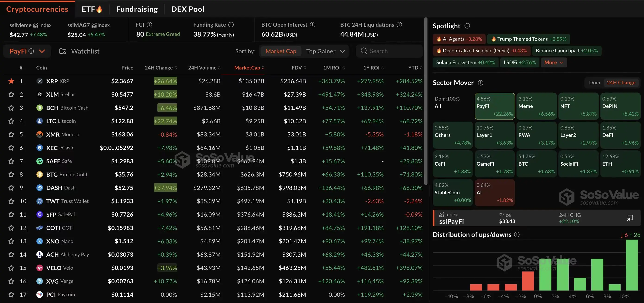Switch to the Fundraising tab
644x303 pixels.
click(x=137, y=9)
